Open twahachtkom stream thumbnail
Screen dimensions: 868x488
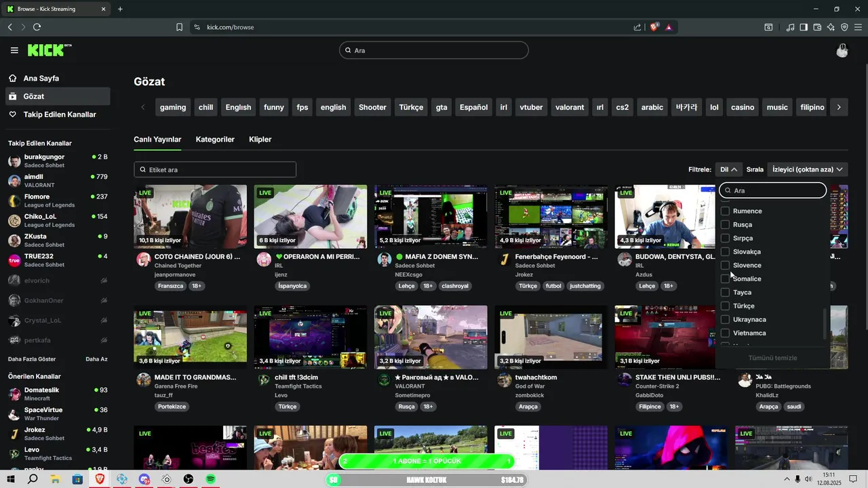click(x=551, y=337)
